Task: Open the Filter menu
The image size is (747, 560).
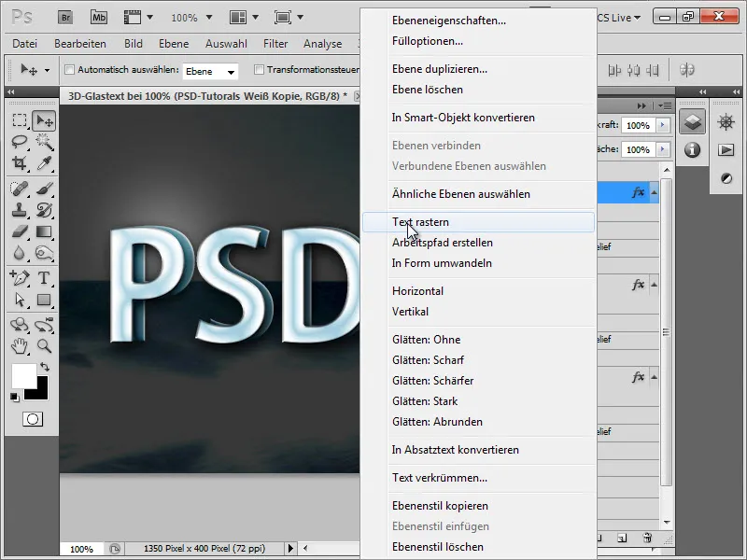Action: pyautogui.click(x=275, y=44)
